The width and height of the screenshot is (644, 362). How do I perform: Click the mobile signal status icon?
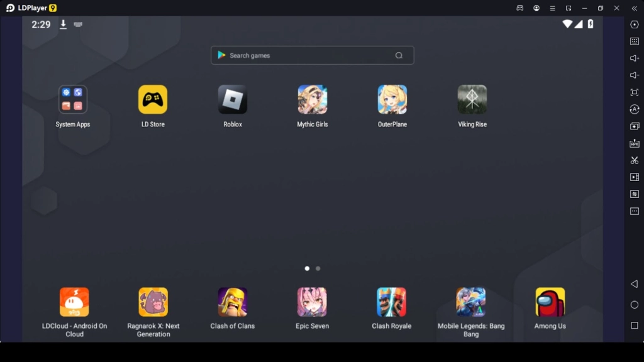579,24
